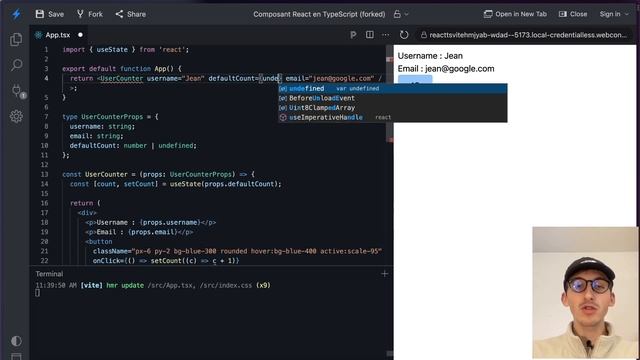The image size is (640, 360).
Task: Click 'UserCounter' component tag on line 4
Action: 122,78
